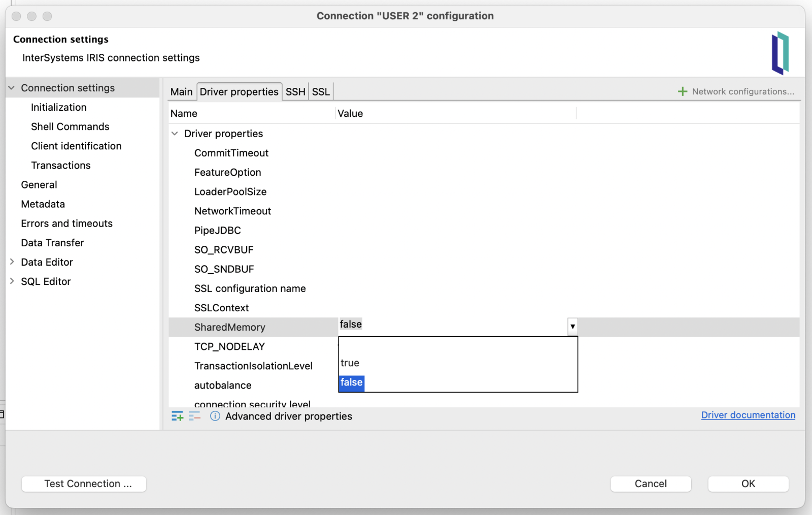
Task: Select the empty option in the dropdown list
Action: tap(458, 346)
